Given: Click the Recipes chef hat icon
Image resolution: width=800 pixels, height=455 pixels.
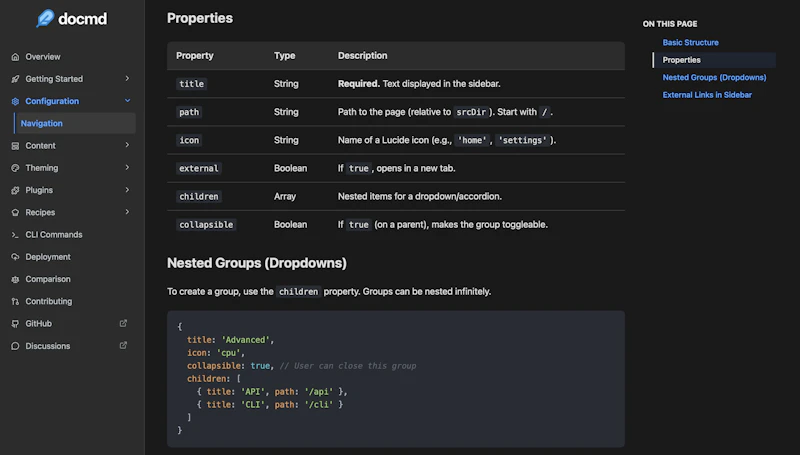Looking at the screenshot, I should coord(15,213).
